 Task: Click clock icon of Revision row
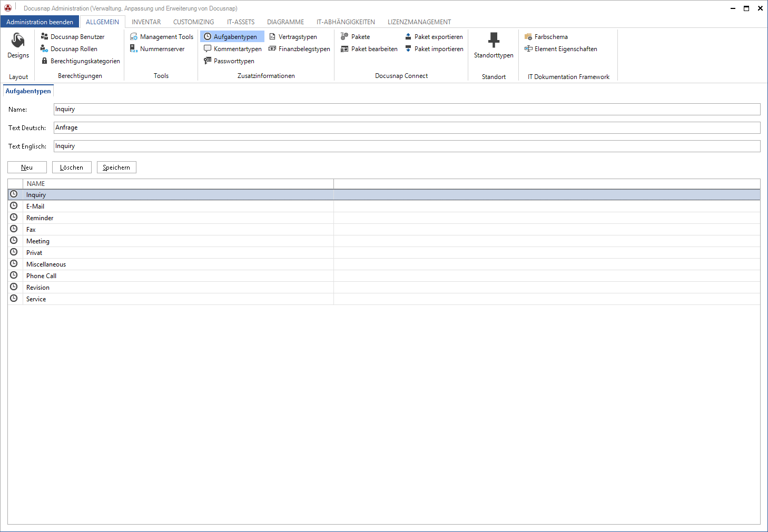click(14, 287)
